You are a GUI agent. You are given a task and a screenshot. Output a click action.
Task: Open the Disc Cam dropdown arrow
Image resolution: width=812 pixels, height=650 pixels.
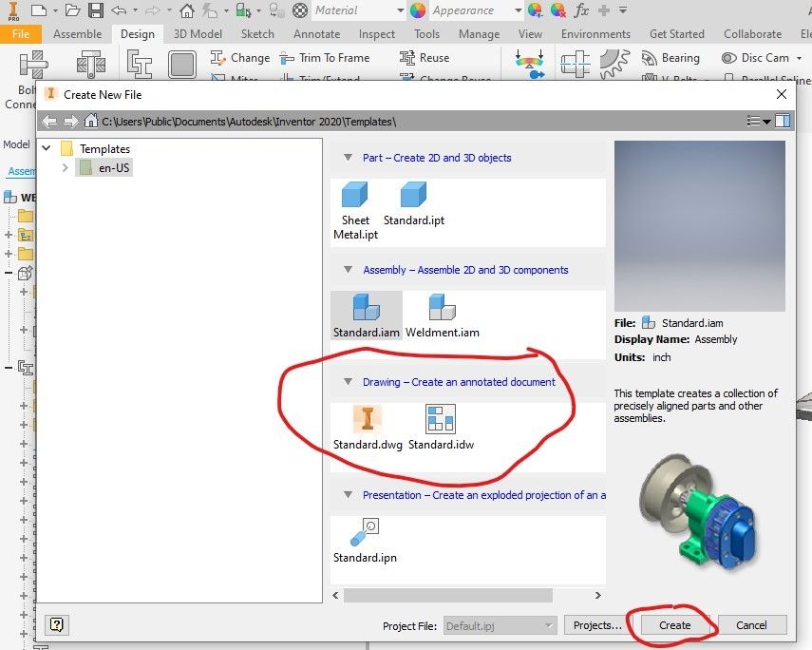coord(800,58)
